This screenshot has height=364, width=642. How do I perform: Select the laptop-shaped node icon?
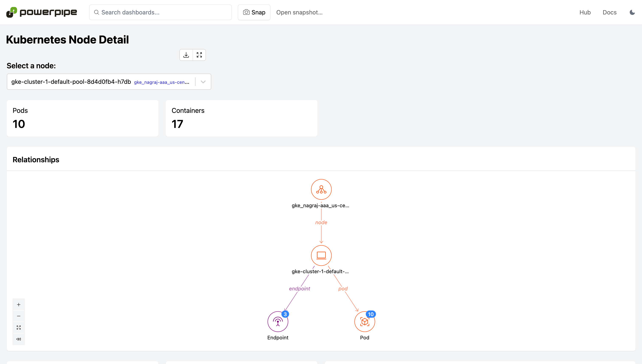321,255
